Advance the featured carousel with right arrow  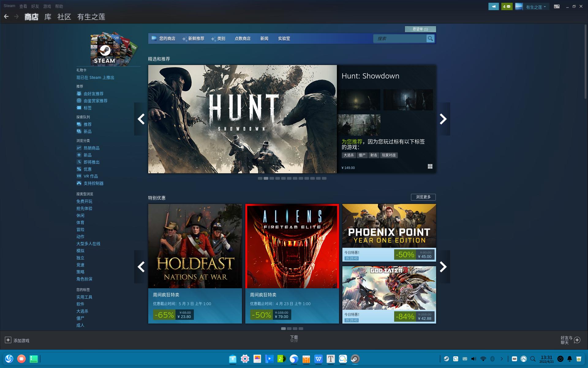(443, 119)
